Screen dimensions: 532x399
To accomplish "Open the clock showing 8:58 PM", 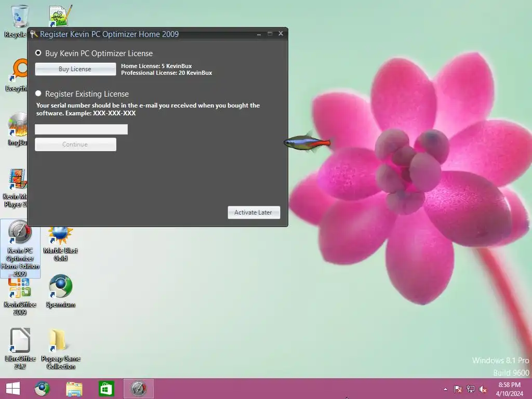I will click(x=509, y=389).
